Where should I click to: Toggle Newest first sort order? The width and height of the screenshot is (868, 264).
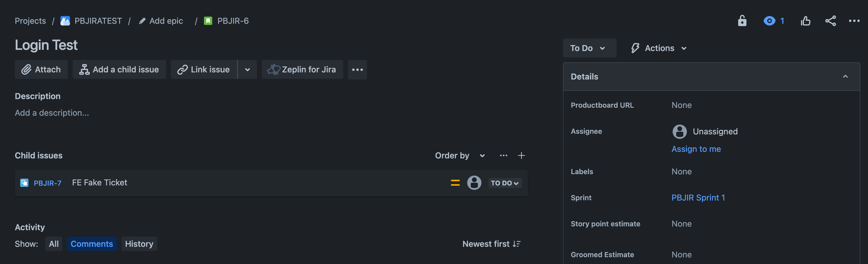tap(491, 244)
